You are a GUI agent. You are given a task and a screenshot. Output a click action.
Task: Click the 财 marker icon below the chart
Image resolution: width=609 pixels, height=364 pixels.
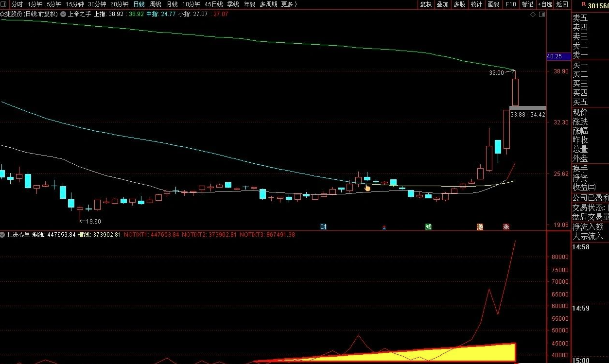coord(323,227)
